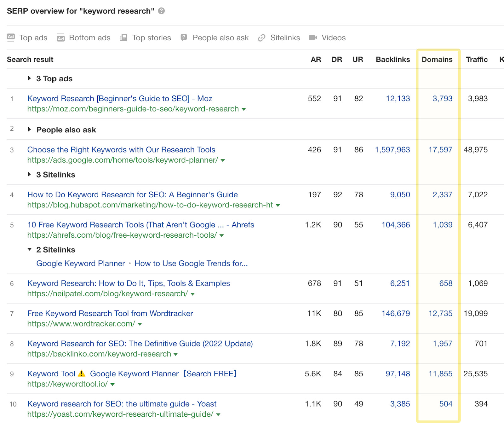Screen dimensions: 504x423
Task: Click the DR column header
Action: 337,59
